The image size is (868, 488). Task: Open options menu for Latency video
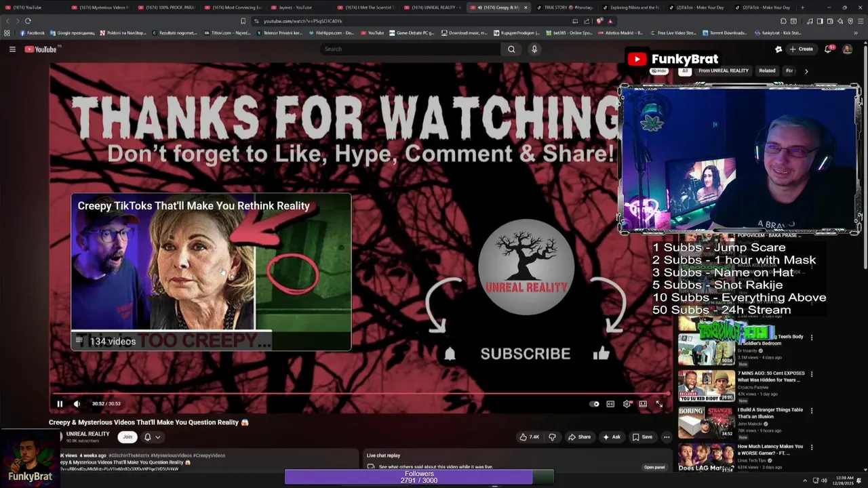tap(812, 447)
